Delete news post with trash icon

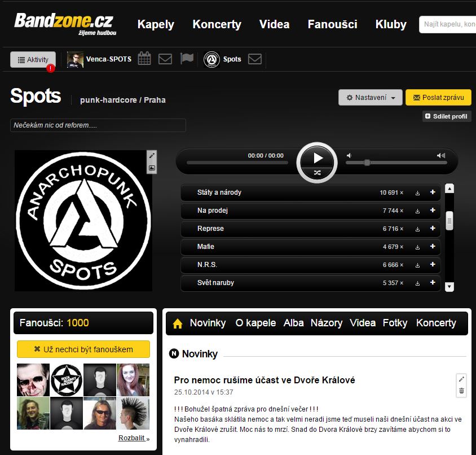tap(461, 391)
